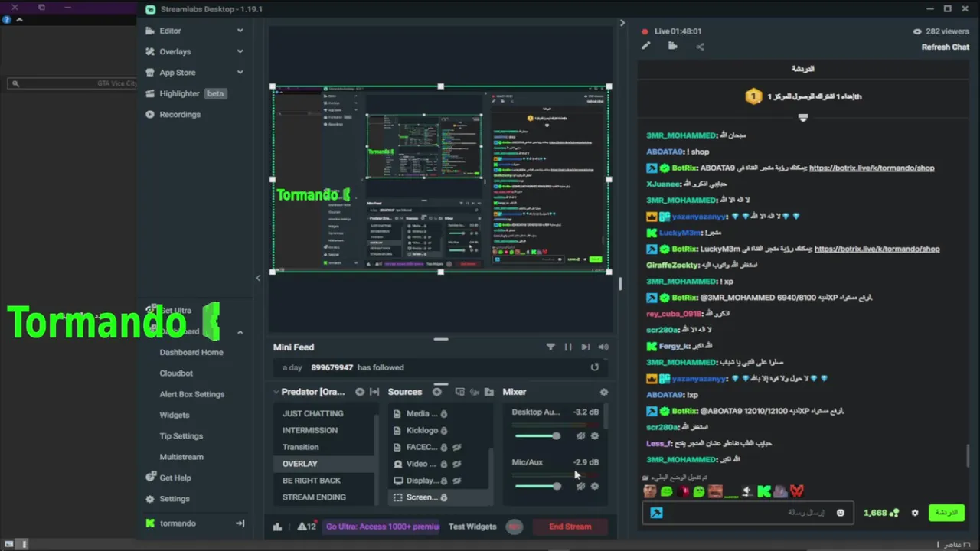Open chat settings gear near send button
This screenshot has width=980, height=551.
915,513
